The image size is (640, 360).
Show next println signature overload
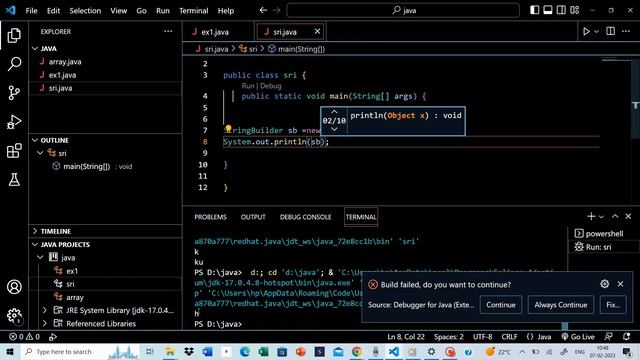[x=334, y=129]
